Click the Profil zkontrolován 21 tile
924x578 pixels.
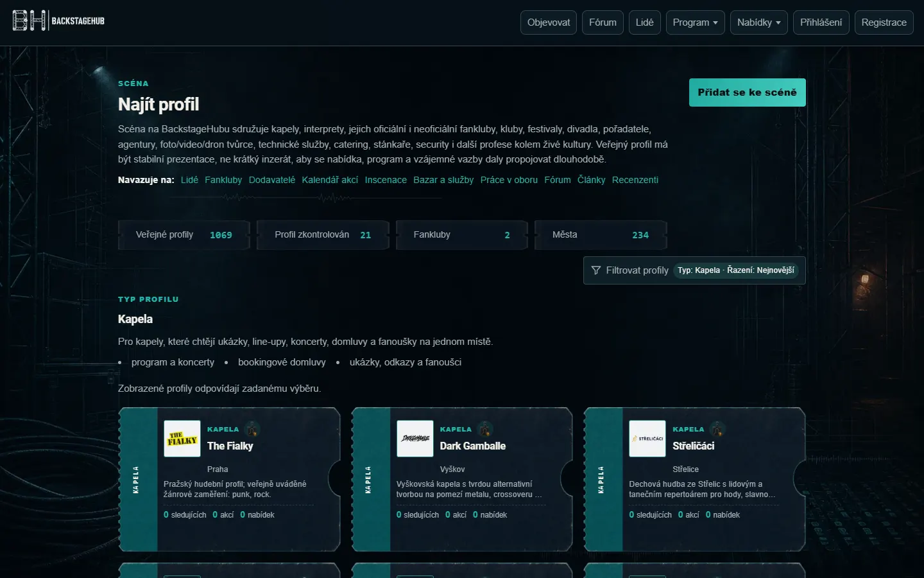point(323,235)
